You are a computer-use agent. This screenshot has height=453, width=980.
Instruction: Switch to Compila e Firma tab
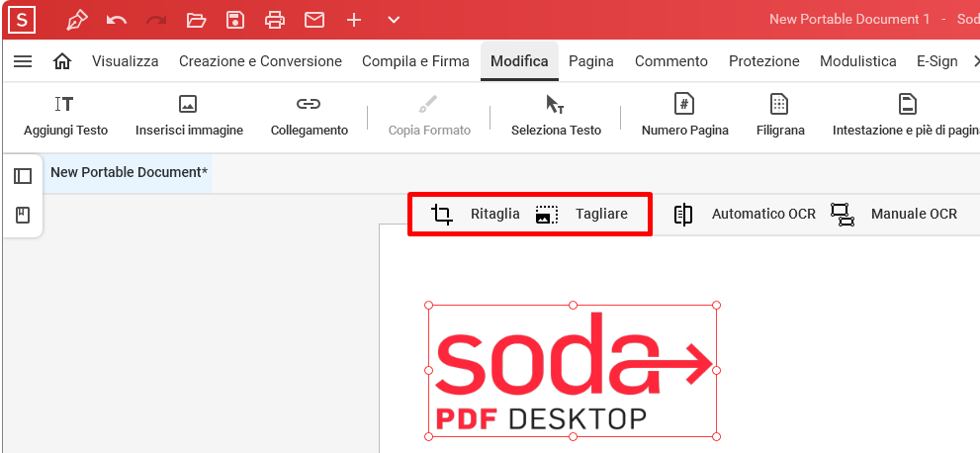pyautogui.click(x=415, y=61)
